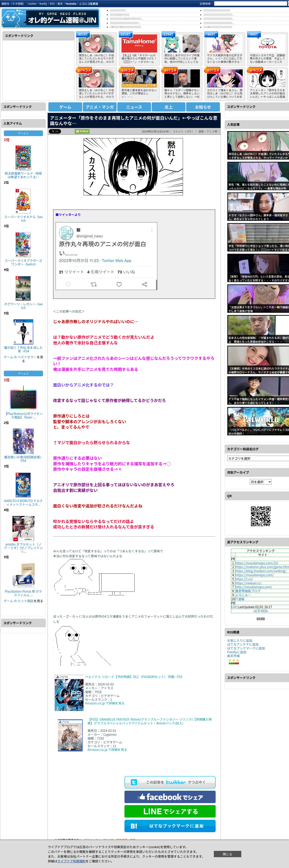Open the 炎上 navigation tab
The height and width of the screenshot is (868, 289).
169,107
